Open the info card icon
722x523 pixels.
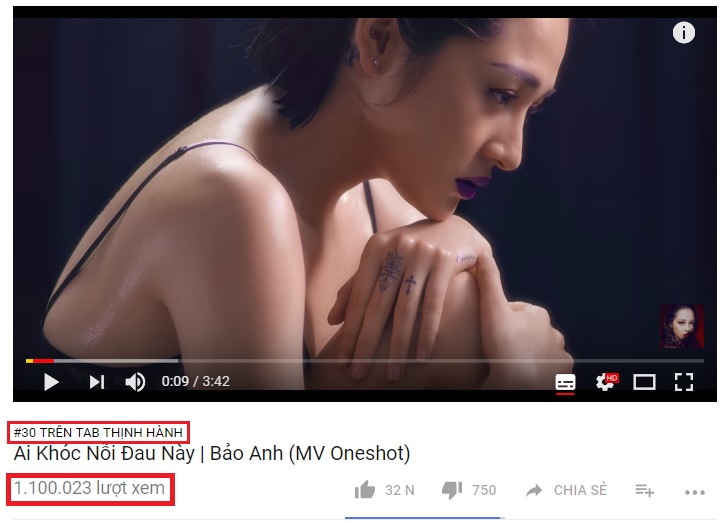[684, 33]
